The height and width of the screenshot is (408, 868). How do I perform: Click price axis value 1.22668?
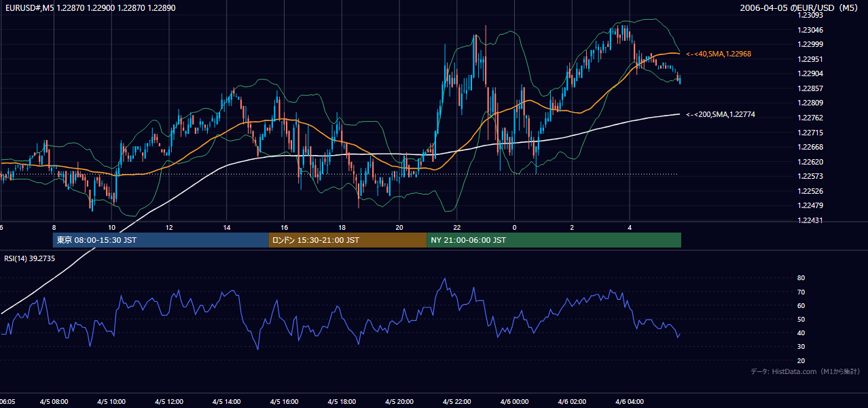tap(810, 147)
